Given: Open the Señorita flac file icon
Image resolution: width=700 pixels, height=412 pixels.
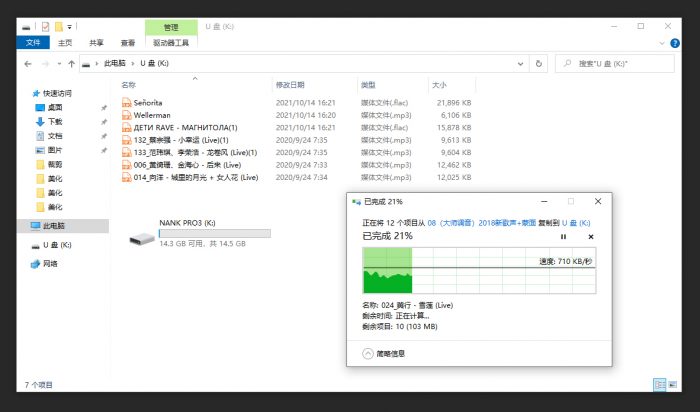Looking at the screenshot, I should coord(127,103).
